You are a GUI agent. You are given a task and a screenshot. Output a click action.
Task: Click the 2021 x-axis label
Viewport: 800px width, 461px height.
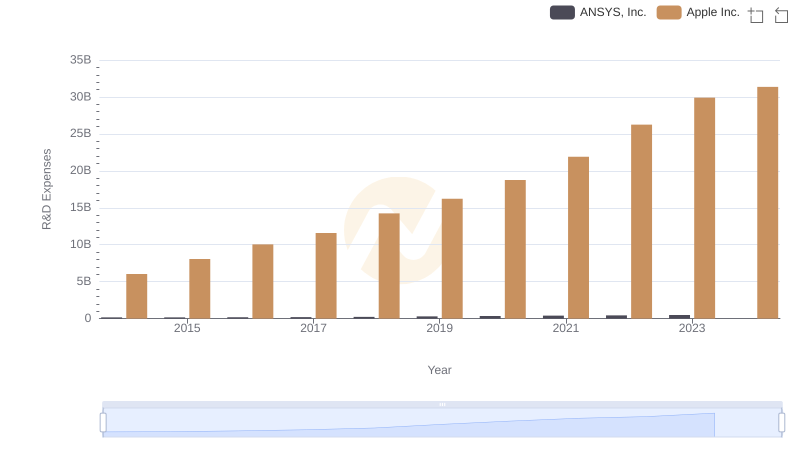pos(565,328)
